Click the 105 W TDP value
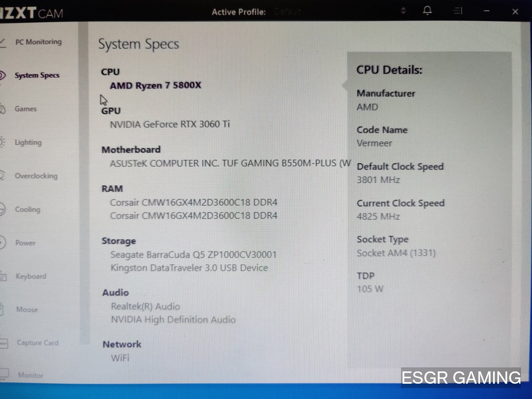532x399 pixels. (370, 289)
